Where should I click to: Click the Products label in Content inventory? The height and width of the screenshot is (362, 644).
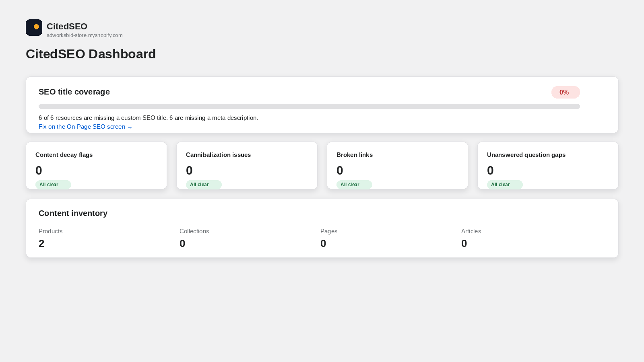coord(50,231)
